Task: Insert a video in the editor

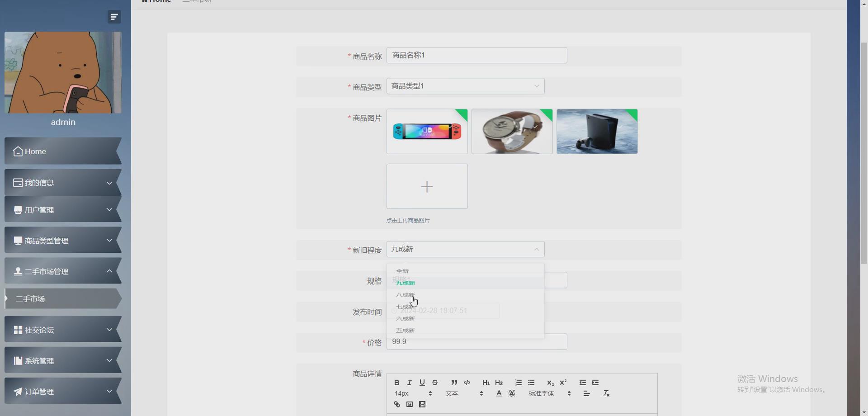Action: pyautogui.click(x=422, y=404)
